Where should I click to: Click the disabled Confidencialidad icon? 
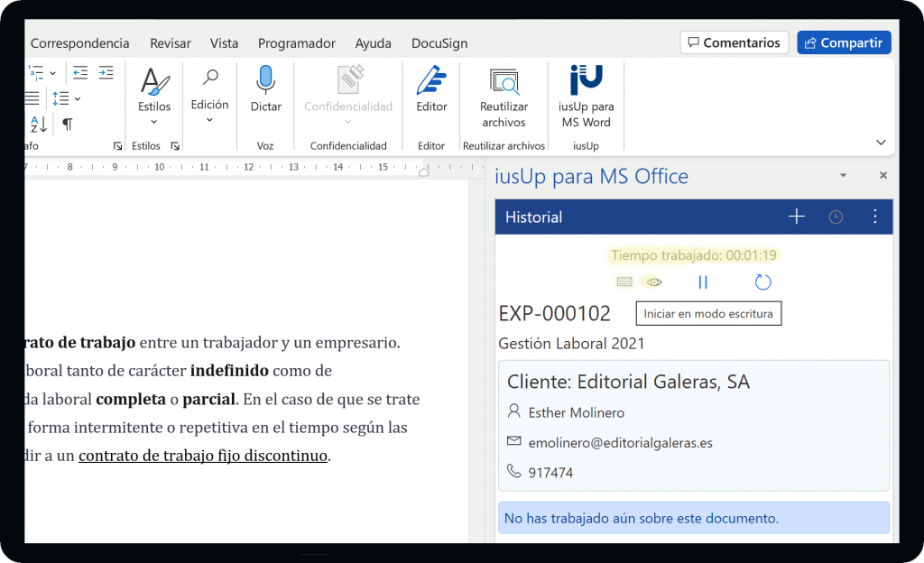coord(350,80)
